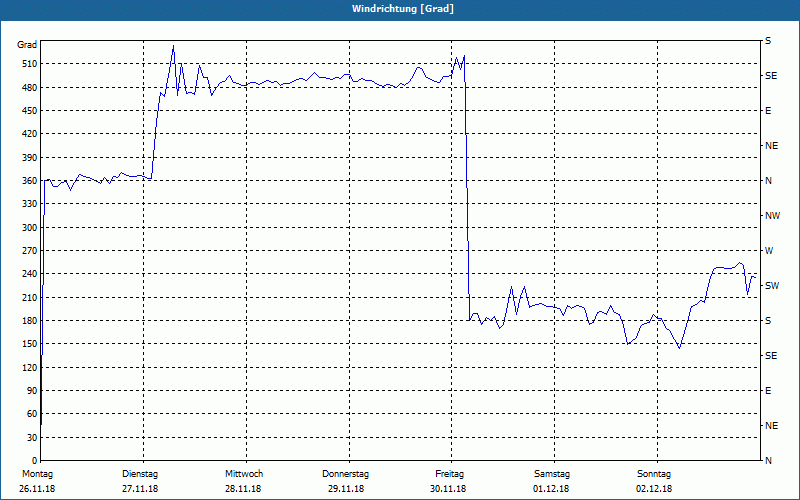The image size is (800, 500).
Task: Click the date 29.11.18
Action: click(346, 489)
